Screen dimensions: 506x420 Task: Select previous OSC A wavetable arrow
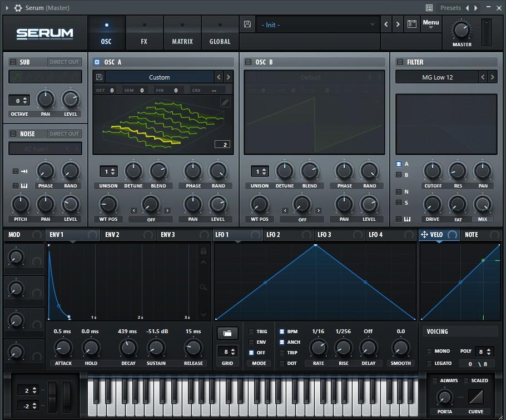pos(219,77)
